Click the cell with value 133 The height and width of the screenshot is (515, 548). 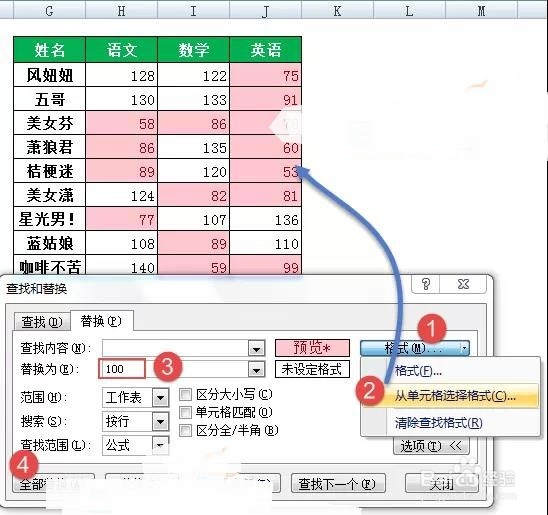194,99
